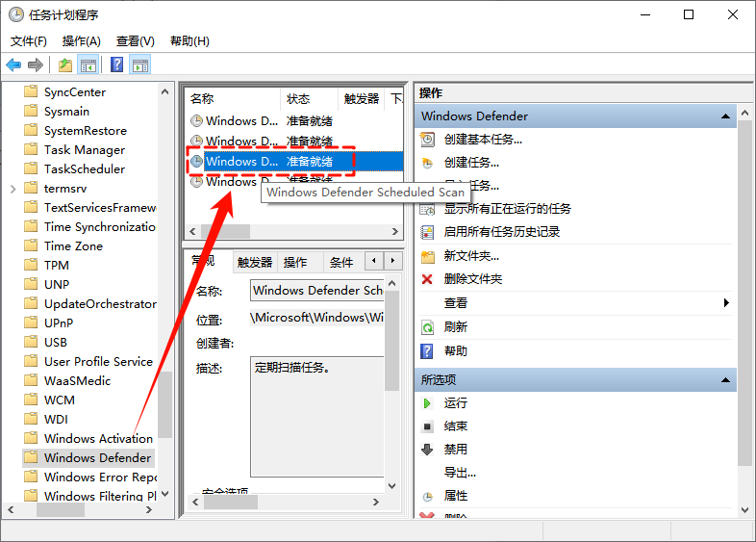Click 创建基本任务... action
The image size is (756, 542).
(x=483, y=140)
